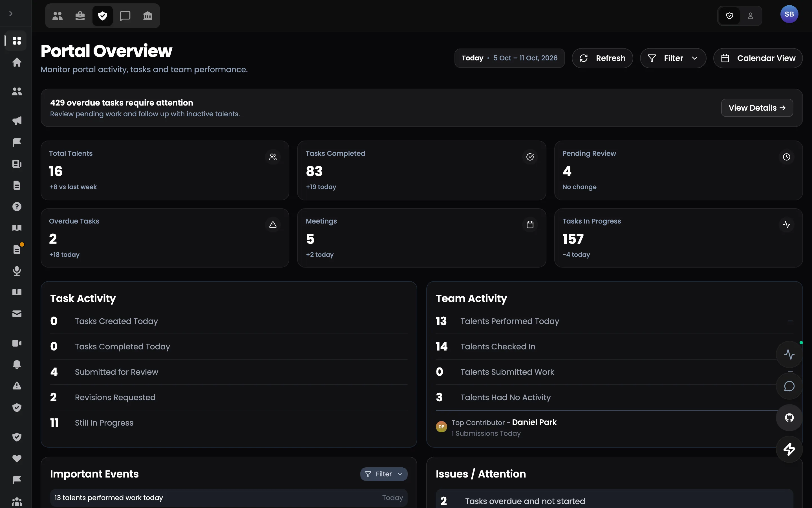Open the bank building tab in top toolbar
The height and width of the screenshot is (508, 812).
pyautogui.click(x=148, y=16)
